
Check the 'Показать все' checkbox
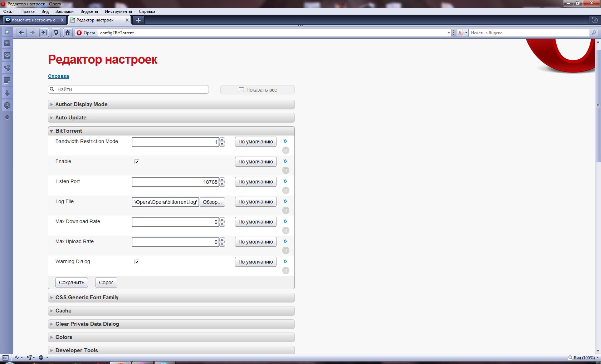(x=241, y=90)
